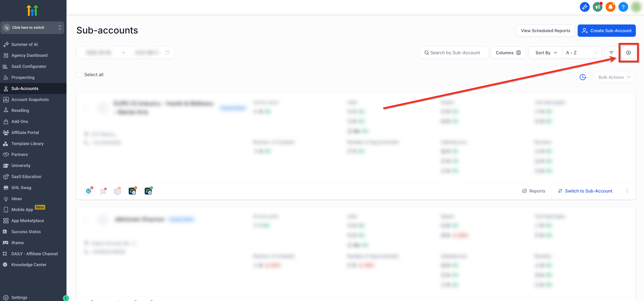Image resolution: width=644 pixels, height=301 pixels.
Task: Click the WordPress icon in first card
Action: (88, 191)
